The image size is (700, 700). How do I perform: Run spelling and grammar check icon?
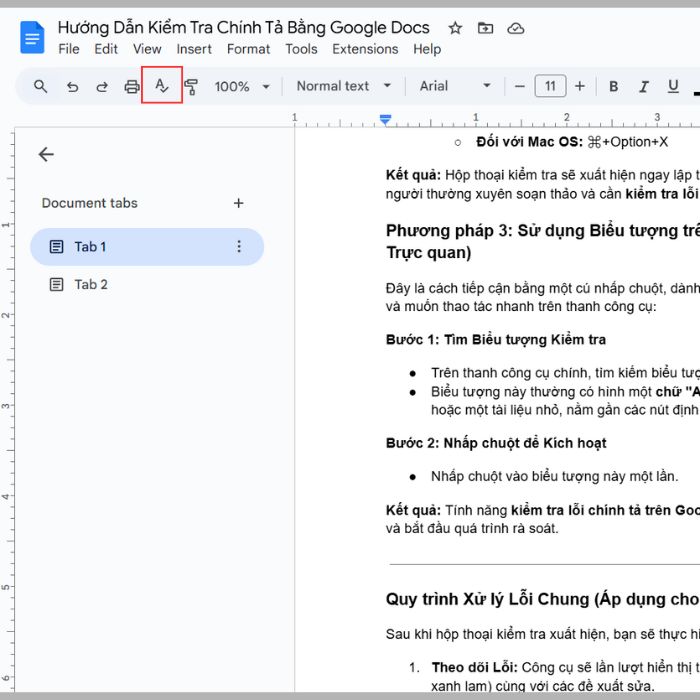[x=162, y=85]
